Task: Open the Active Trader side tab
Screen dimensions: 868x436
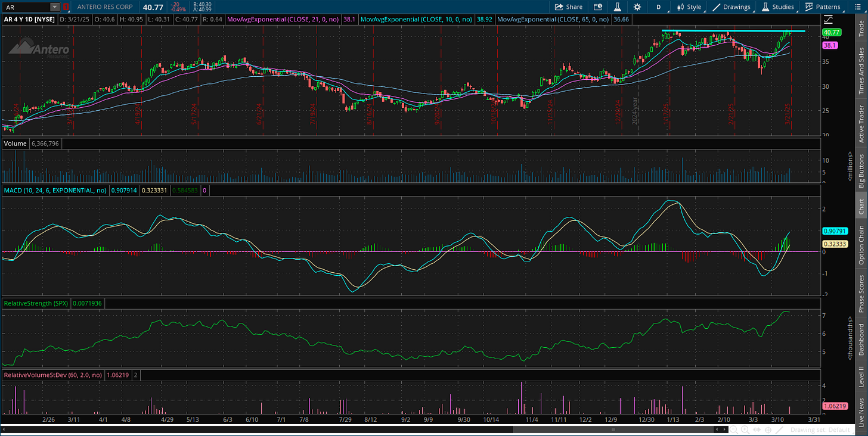Action: [x=861, y=123]
